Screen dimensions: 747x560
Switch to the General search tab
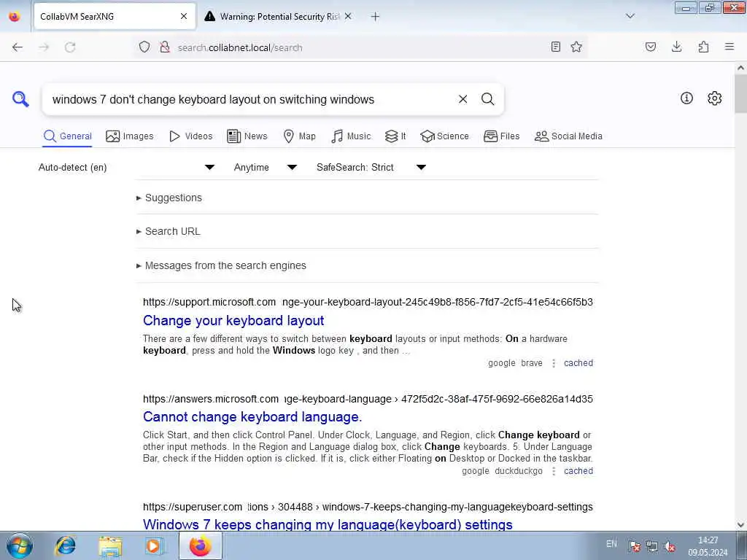(67, 136)
